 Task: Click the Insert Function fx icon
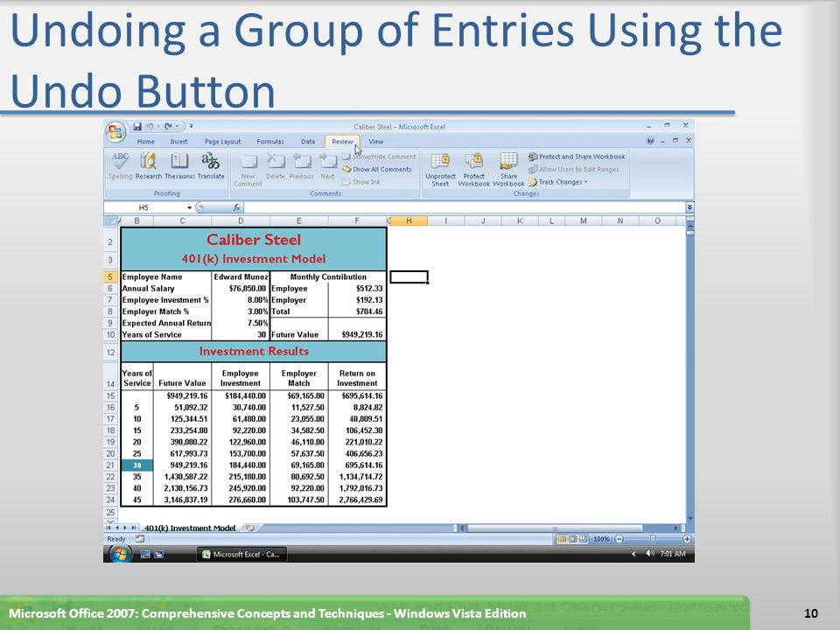[236, 208]
